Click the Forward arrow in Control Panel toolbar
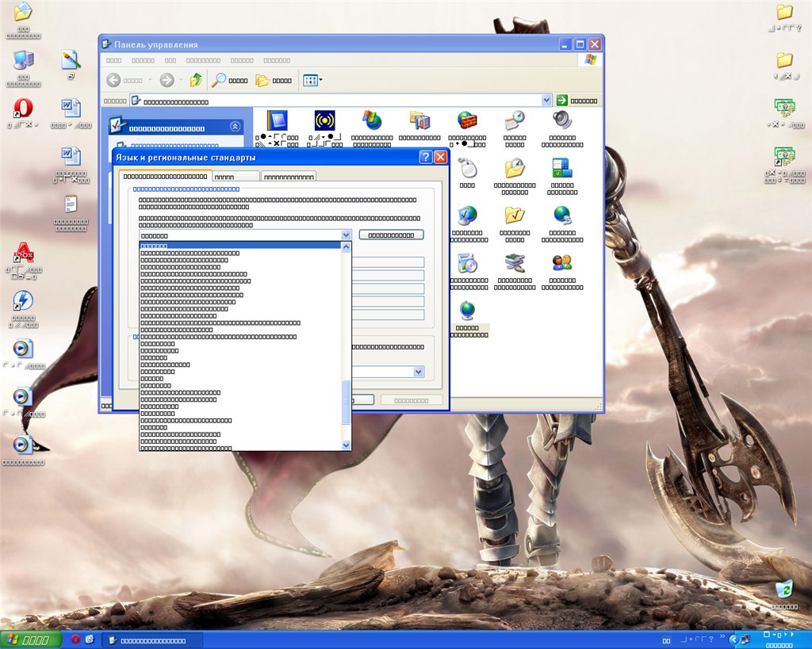This screenshot has width=812, height=649. [x=167, y=80]
